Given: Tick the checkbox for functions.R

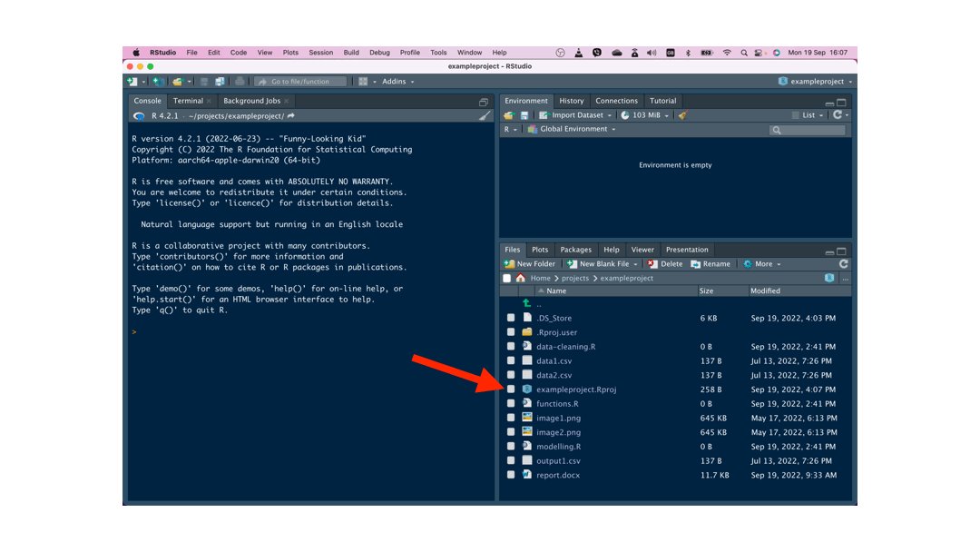Looking at the screenshot, I should click(x=511, y=403).
